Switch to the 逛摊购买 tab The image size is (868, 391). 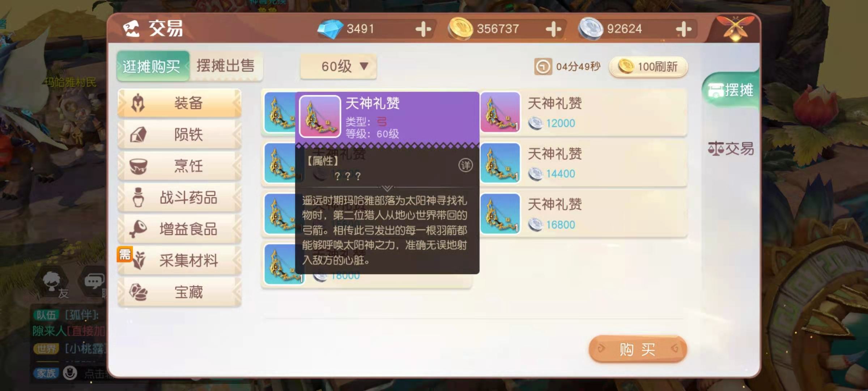click(x=153, y=66)
